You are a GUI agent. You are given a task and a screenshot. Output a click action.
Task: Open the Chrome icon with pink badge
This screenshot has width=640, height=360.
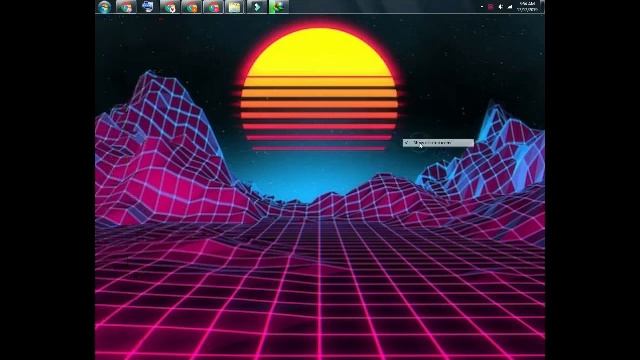pyautogui.click(x=213, y=7)
